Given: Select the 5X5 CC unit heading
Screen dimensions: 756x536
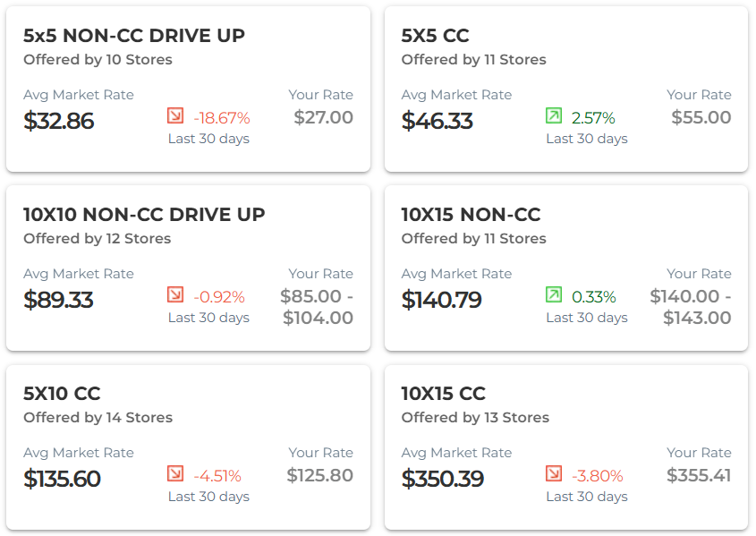Looking at the screenshot, I should pyautogui.click(x=435, y=36).
